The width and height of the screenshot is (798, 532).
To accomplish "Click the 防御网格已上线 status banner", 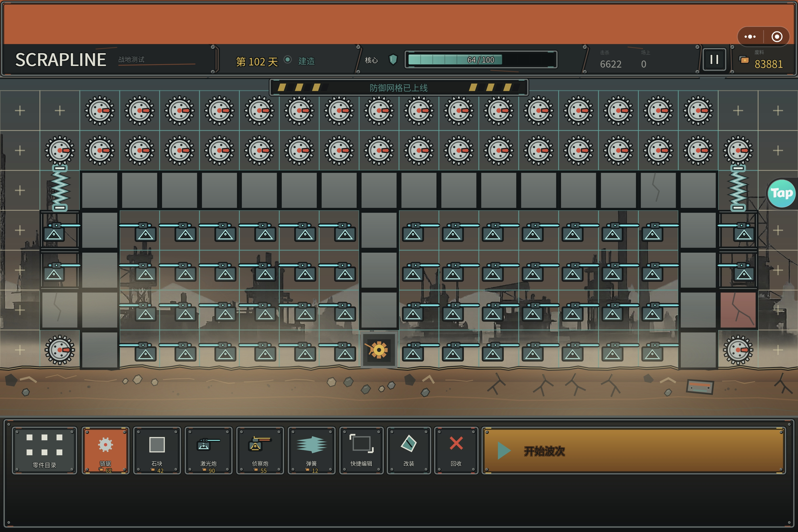I will (x=399, y=88).
